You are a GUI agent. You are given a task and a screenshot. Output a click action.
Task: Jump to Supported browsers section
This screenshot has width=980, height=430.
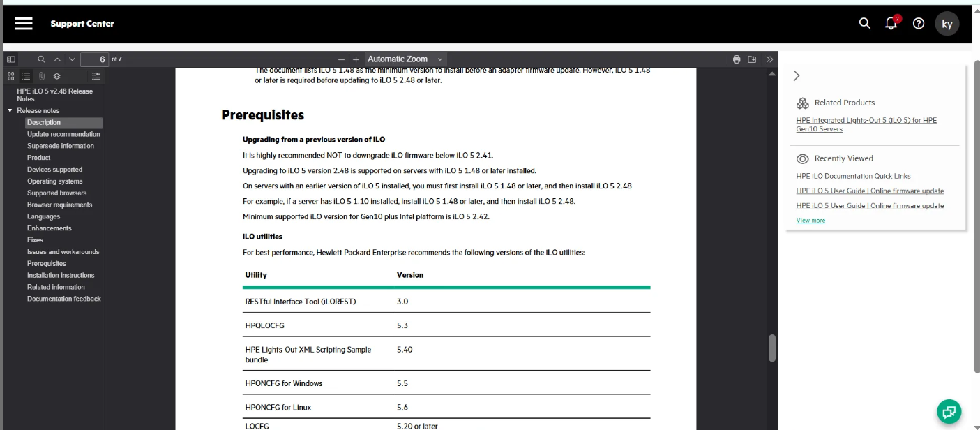click(57, 193)
